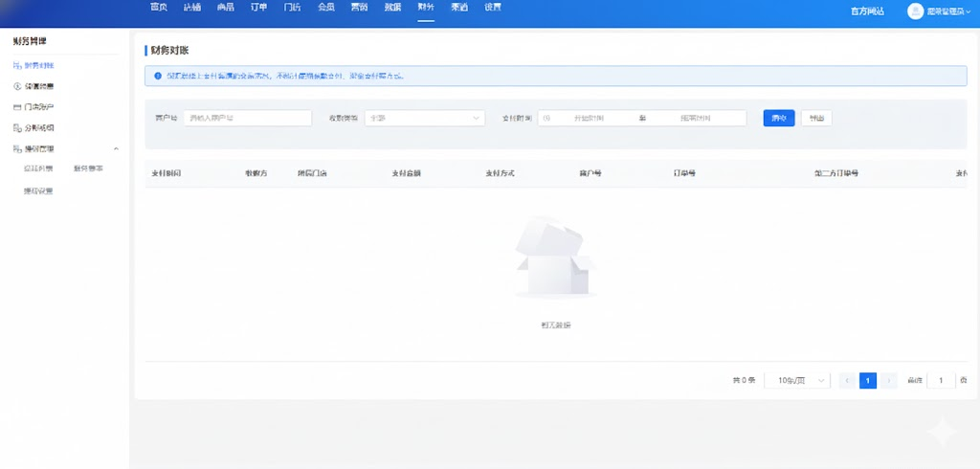Viewport: 980px width, 469px height.
Task: Expand the account dropdown arrow beside the username
Action: [969, 11]
